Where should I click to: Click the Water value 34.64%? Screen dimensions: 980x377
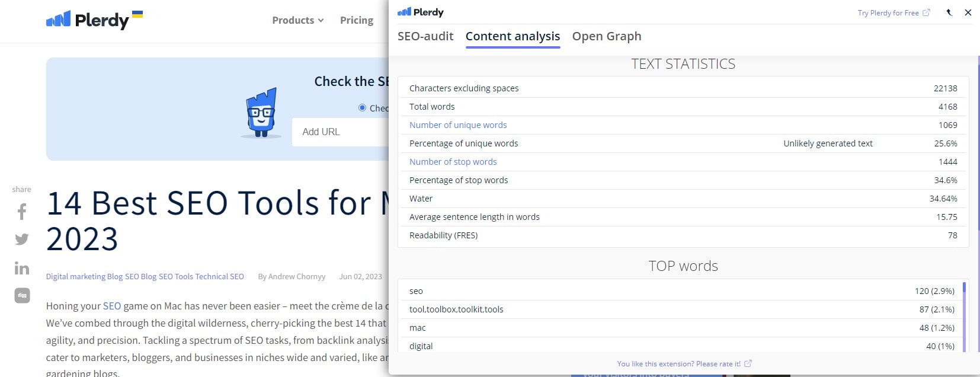(x=943, y=199)
